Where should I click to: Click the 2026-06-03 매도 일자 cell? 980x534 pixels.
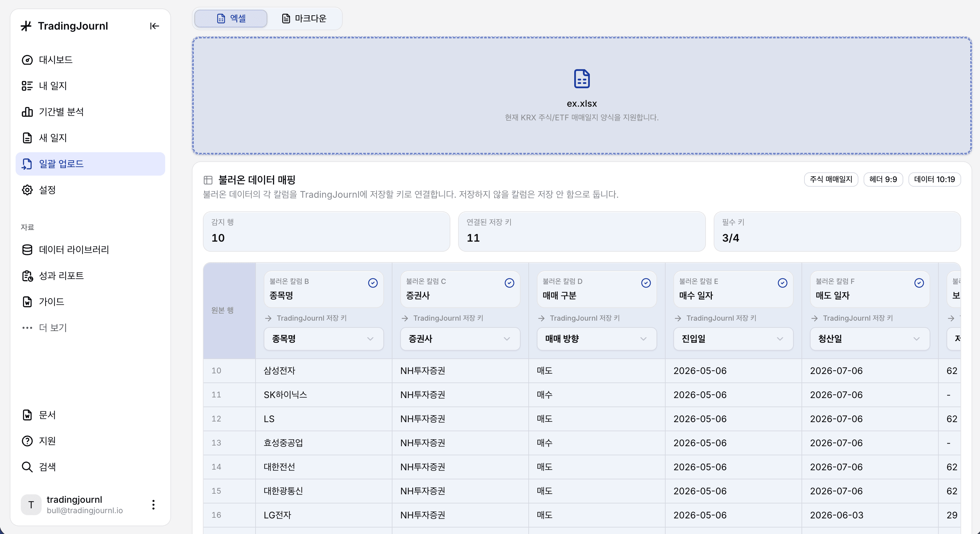tap(870, 515)
